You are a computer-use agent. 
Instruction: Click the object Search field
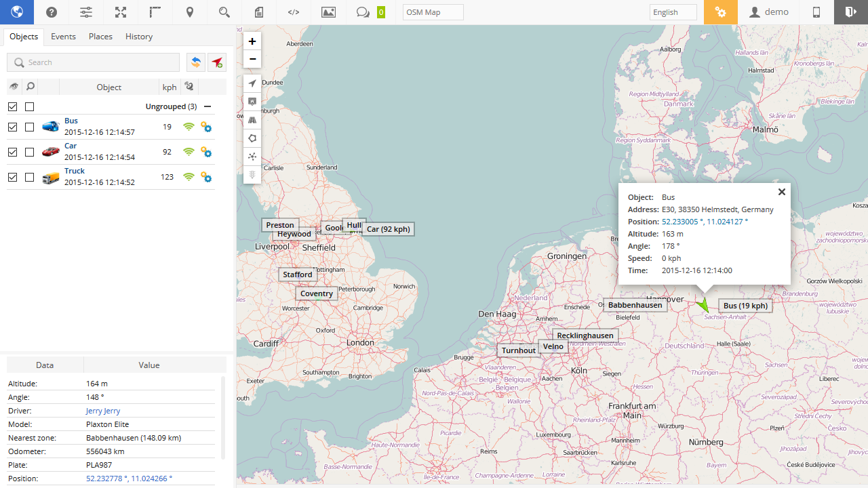[94, 62]
